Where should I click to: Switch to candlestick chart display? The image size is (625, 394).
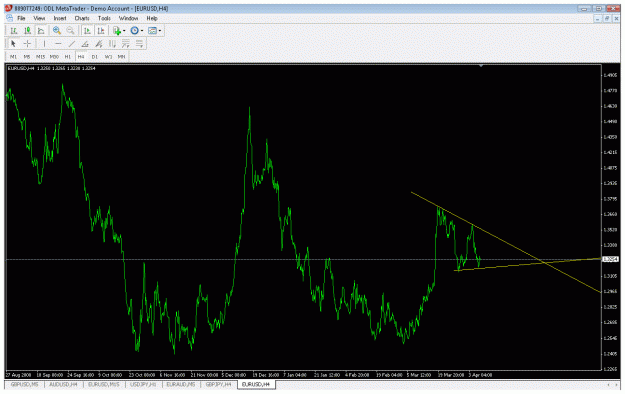point(28,31)
